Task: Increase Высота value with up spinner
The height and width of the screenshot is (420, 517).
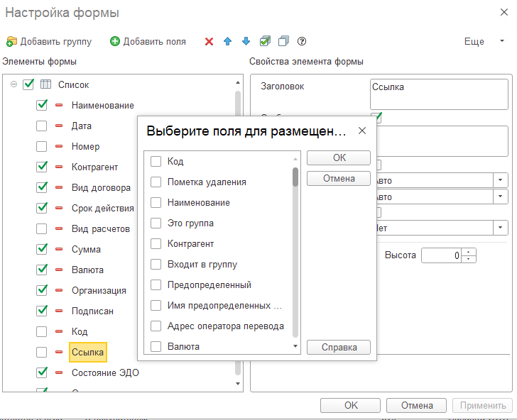Action: (x=469, y=252)
